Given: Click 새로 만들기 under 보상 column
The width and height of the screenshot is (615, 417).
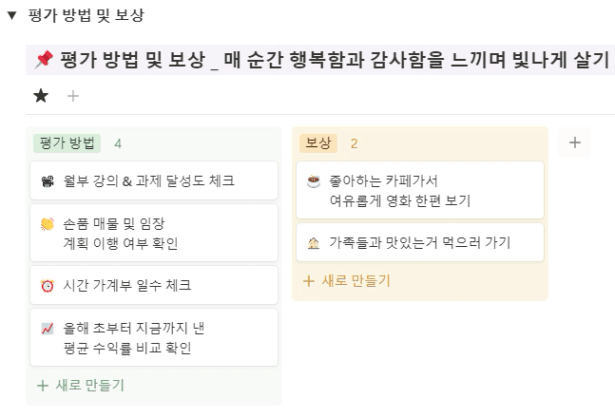Looking at the screenshot, I should [x=347, y=281].
